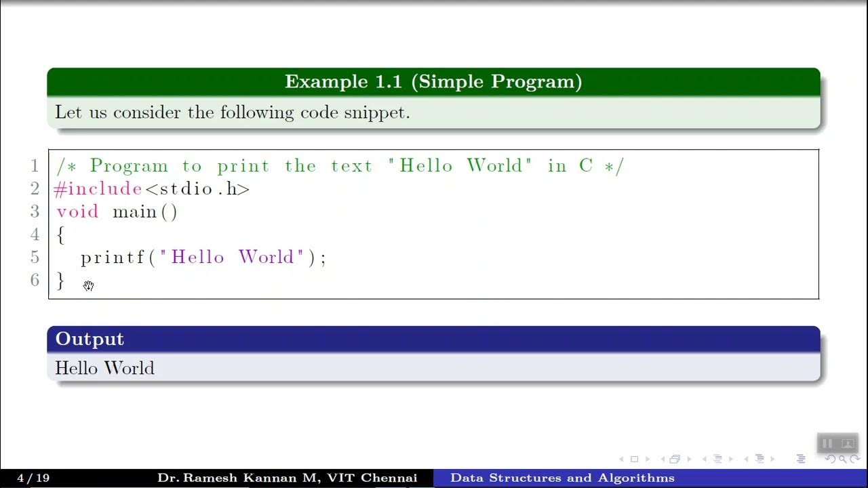
Task: Go to previous slide arrow
Action: pos(621,459)
